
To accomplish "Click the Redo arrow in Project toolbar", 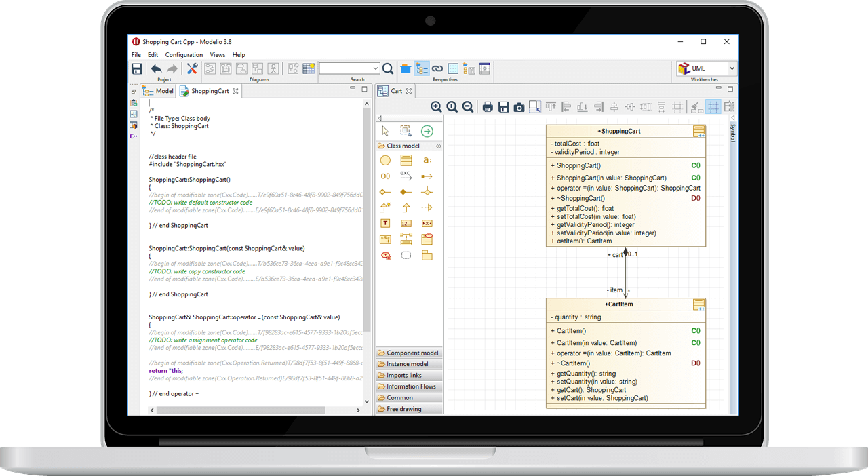I will pyautogui.click(x=172, y=68).
